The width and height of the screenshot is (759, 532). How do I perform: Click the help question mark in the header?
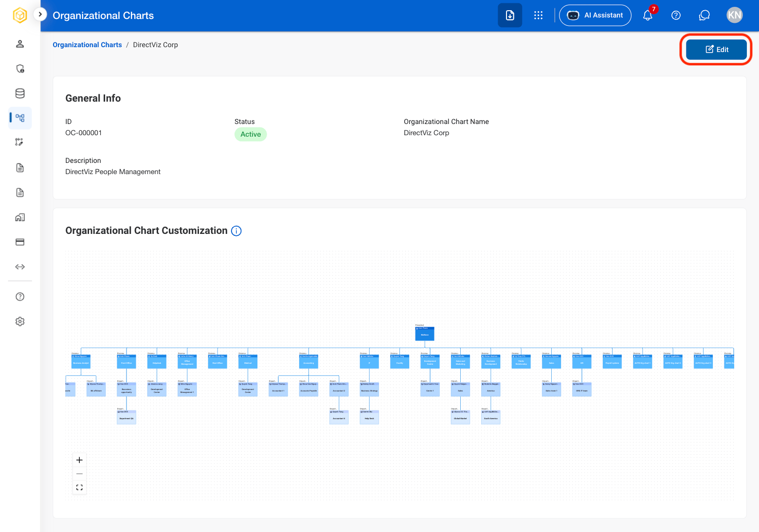(x=676, y=15)
